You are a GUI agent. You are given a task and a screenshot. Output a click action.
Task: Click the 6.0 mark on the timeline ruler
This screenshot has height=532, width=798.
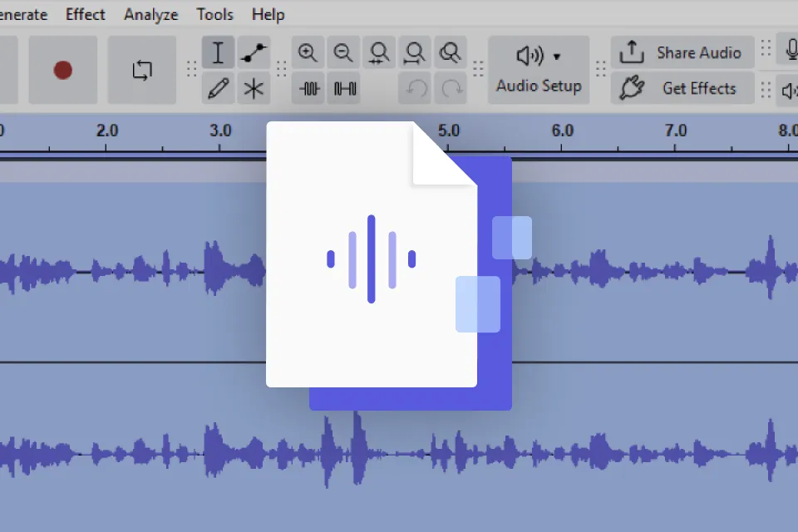(x=563, y=131)
